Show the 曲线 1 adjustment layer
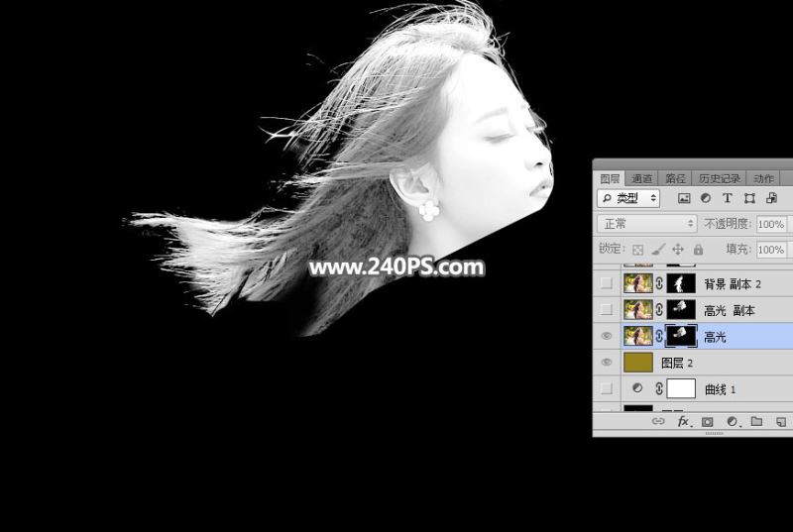The image size is (793, 532). 606,388
